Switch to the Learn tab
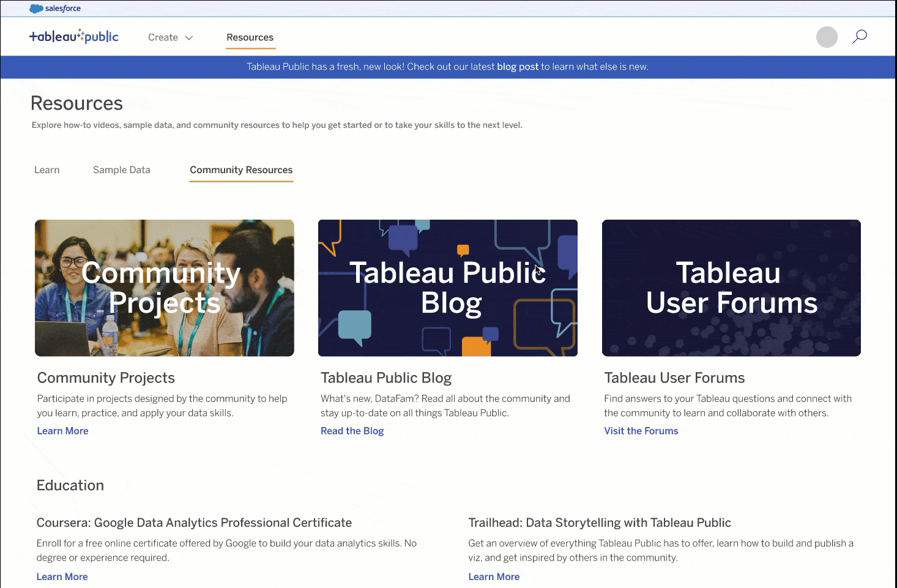 pyautogui.click(x=47, y=170)
